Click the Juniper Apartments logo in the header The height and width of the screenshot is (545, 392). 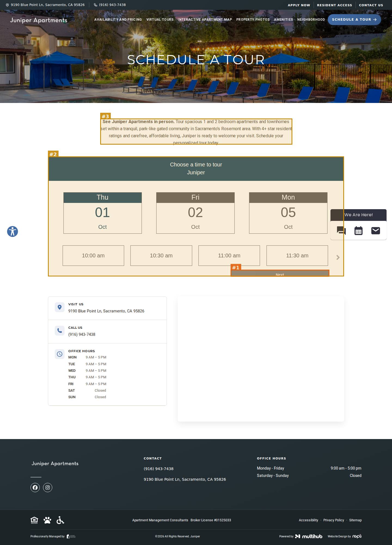pyautogui.click(x=39, y=20)
